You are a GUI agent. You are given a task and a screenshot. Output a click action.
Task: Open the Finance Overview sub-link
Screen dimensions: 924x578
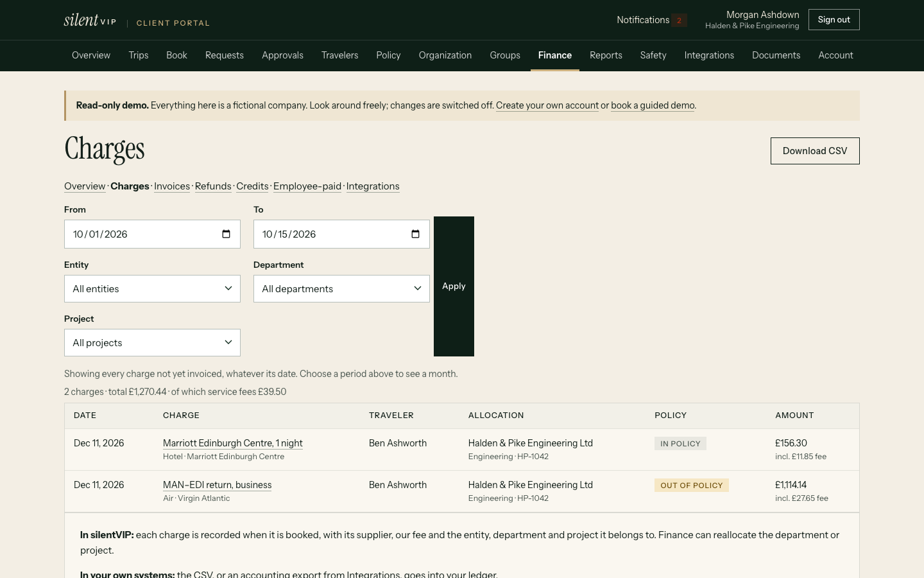(x=85, y=186)
